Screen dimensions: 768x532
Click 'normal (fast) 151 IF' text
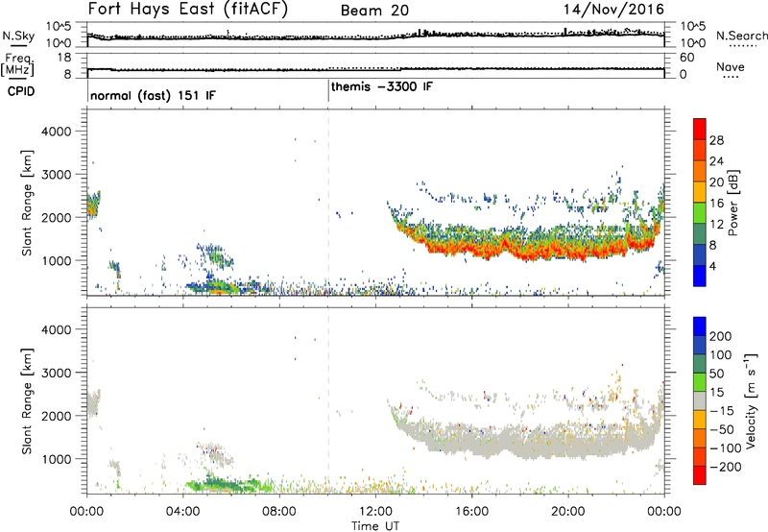coord(153,95)
